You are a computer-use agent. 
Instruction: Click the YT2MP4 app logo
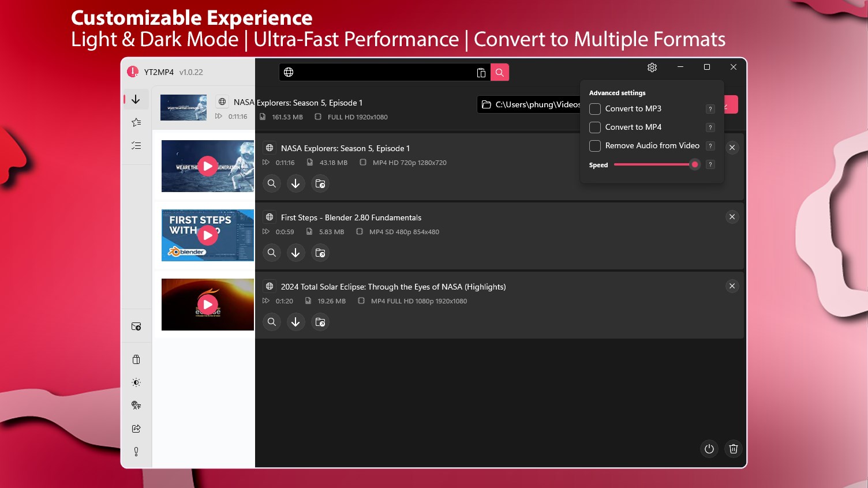point(133,72)
